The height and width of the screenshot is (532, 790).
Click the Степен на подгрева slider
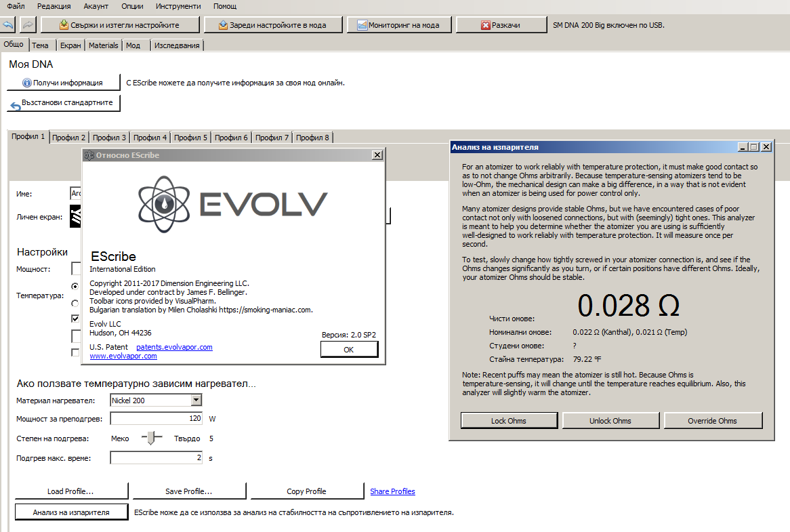click(152, 438)
